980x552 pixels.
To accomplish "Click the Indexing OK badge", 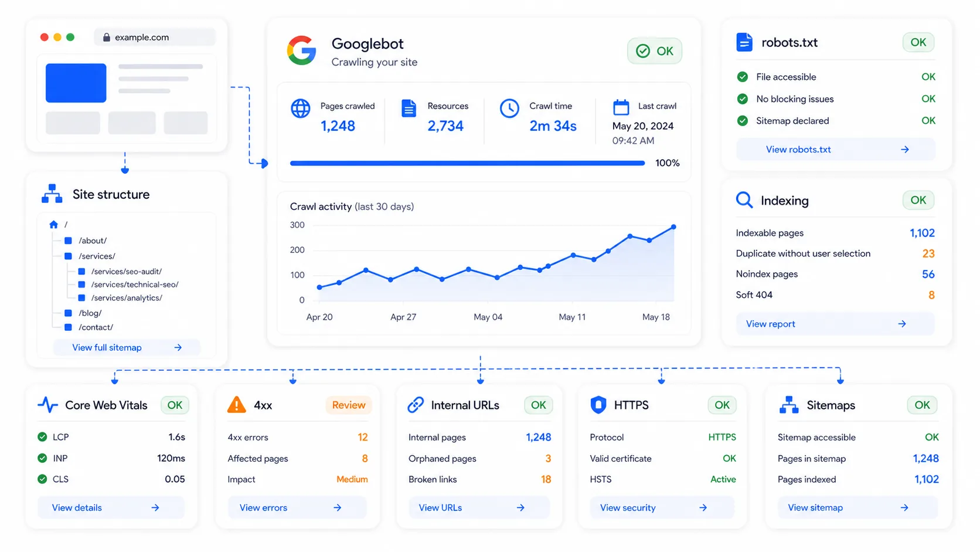I will tap(918, 200).
